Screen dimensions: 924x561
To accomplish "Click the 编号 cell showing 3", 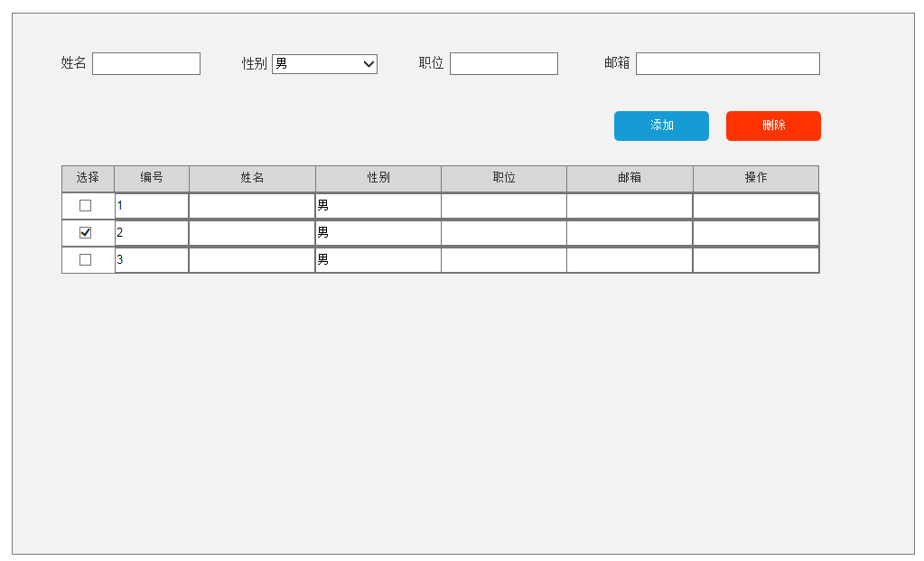I will coord(152,260).
